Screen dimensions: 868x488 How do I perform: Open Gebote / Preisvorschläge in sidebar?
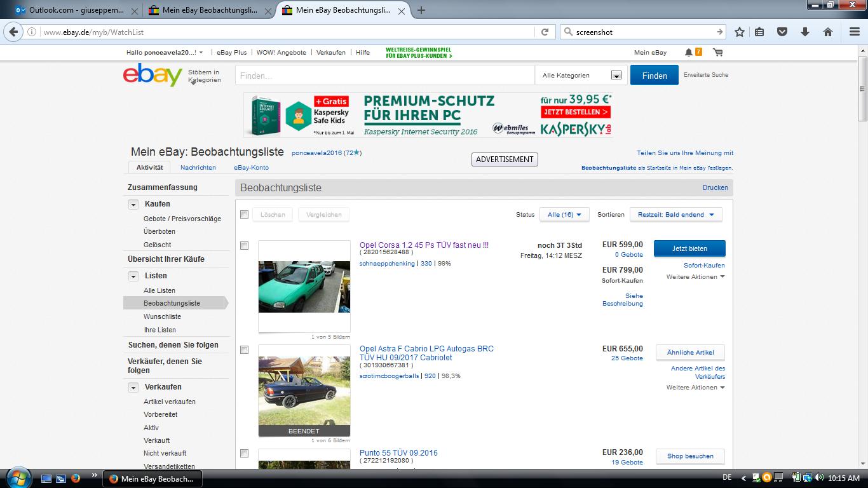pos(182,219)
